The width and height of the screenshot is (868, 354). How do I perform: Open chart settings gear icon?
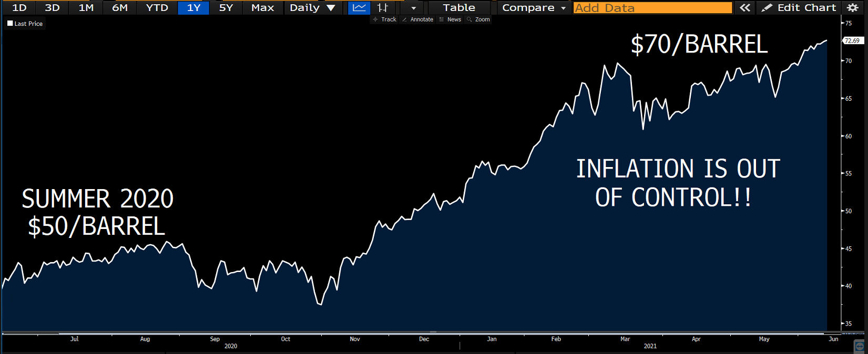pyautogui.click(x=852, y=7)
